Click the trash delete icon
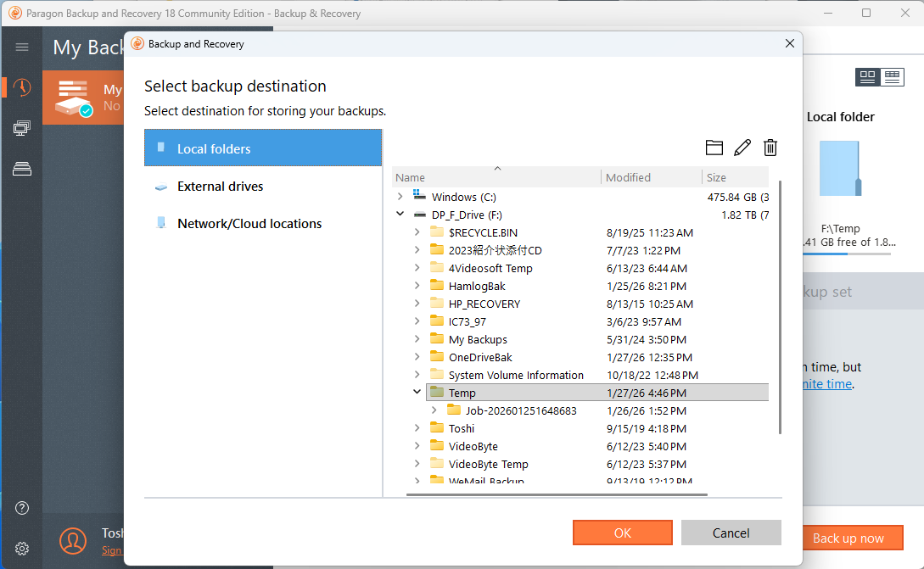 pyautogui.click(x=770, y=148)
